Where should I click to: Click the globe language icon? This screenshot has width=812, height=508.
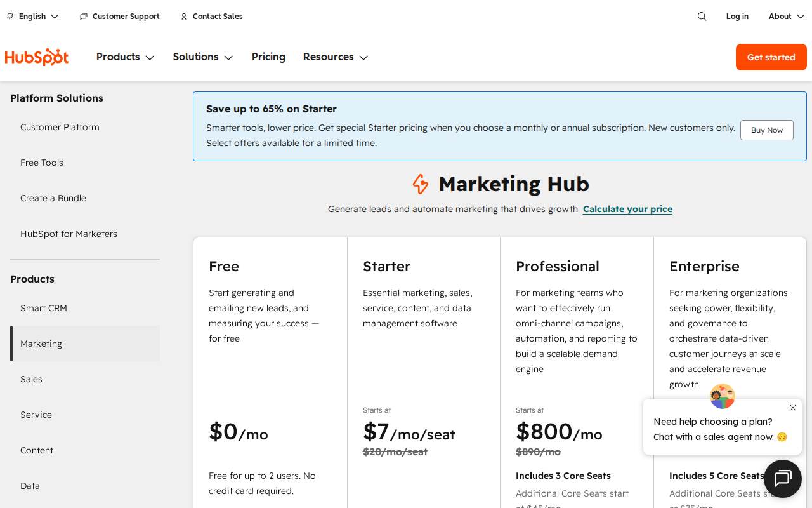[x=10, y=17]
